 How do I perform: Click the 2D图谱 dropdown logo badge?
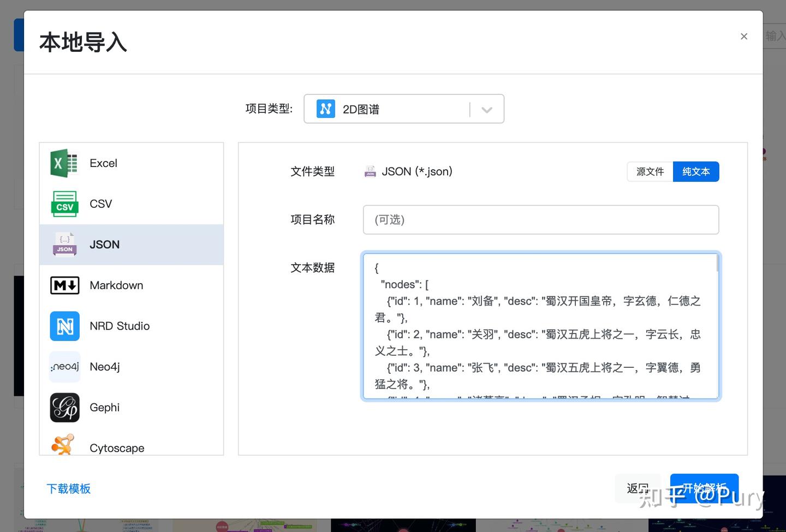click(x=325, y=109)
